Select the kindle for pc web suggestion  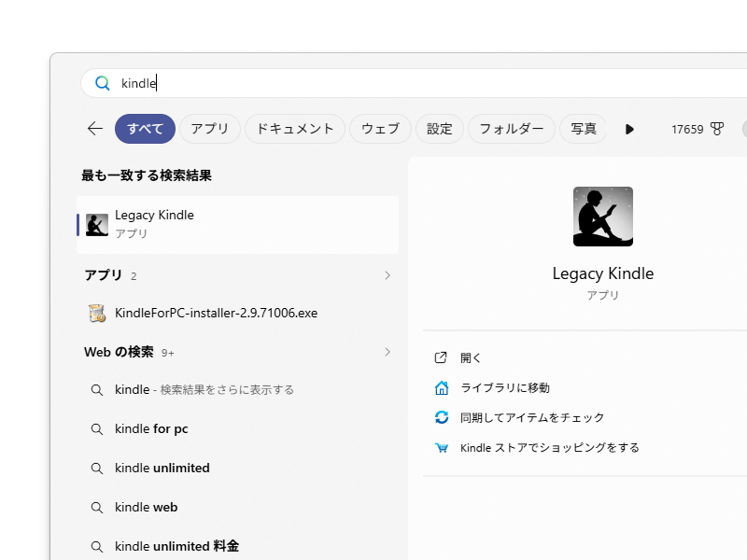238,428
